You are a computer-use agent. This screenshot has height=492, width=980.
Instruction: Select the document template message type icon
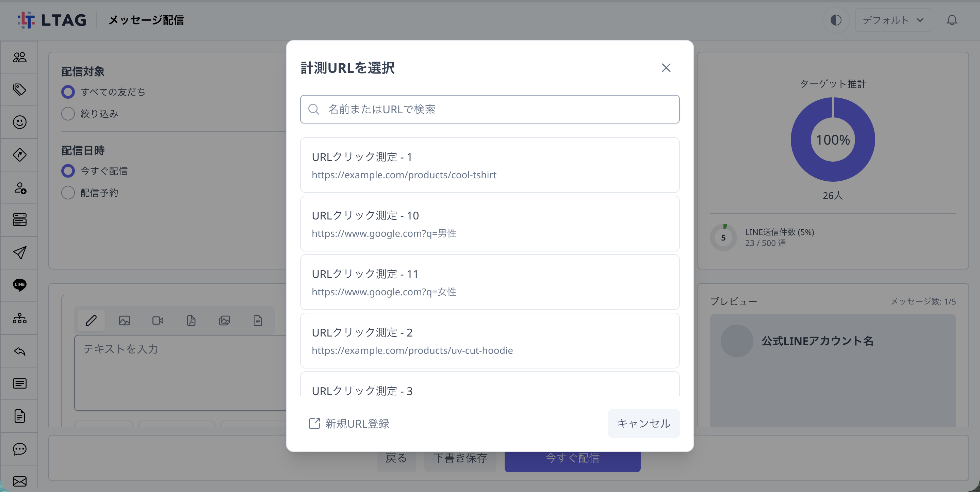pos(258,321)
